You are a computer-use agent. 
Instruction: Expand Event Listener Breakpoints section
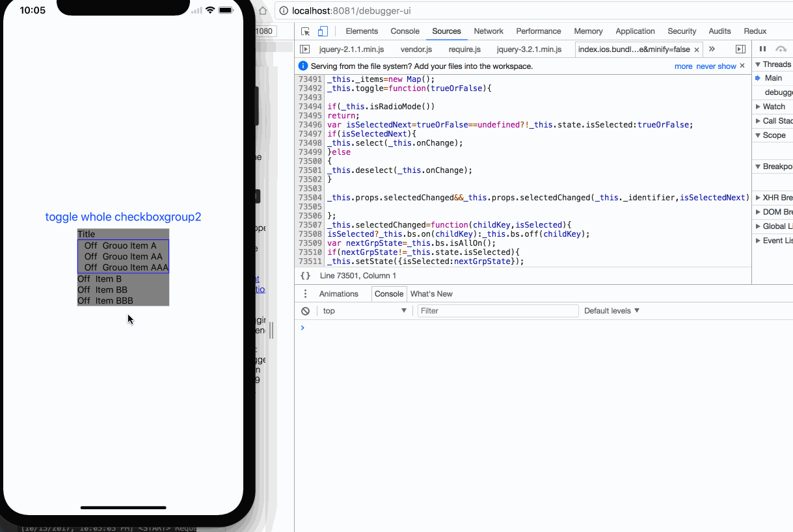point(773,241)
